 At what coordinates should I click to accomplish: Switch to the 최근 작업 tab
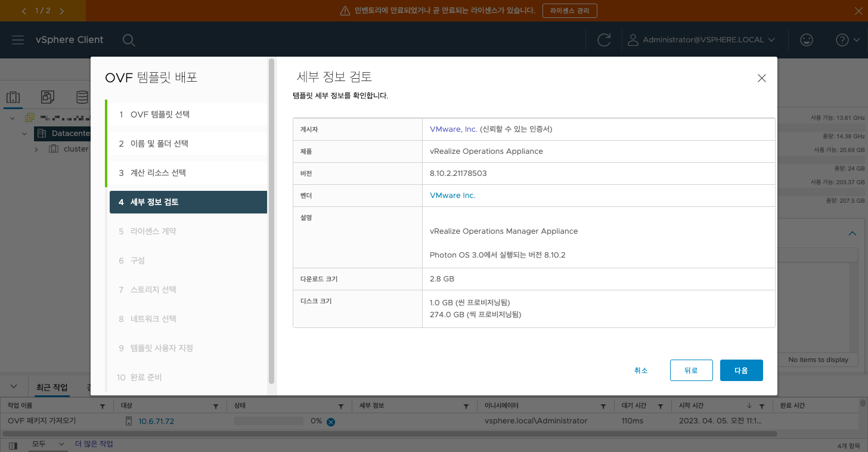[52, 388]
